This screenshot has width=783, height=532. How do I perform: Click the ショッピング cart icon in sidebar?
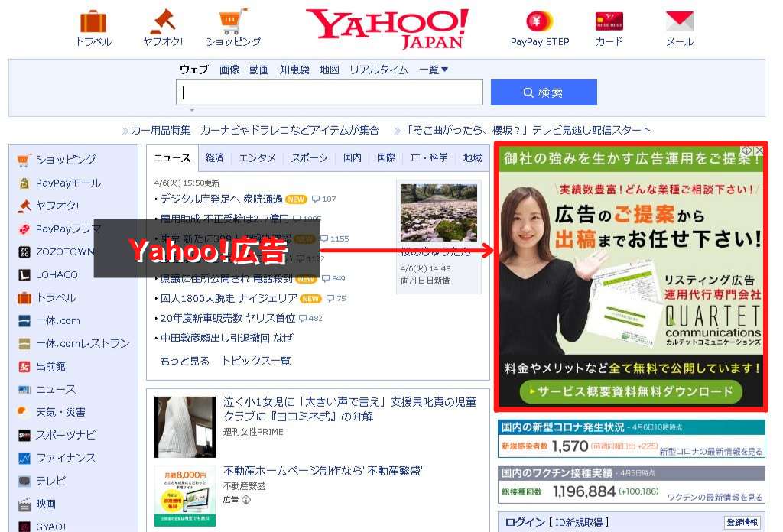click(24, 160)
